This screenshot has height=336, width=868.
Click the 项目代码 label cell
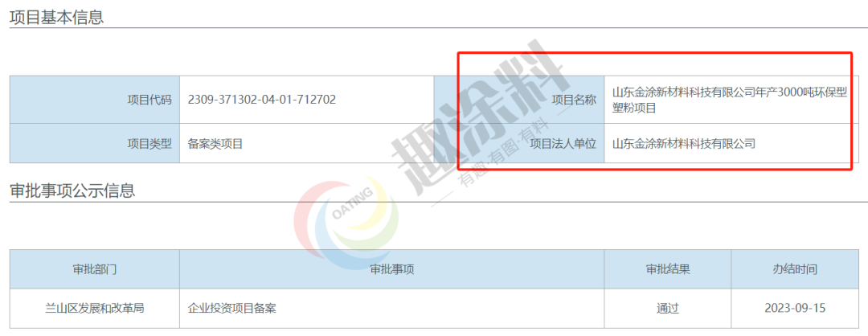[95, 100]
